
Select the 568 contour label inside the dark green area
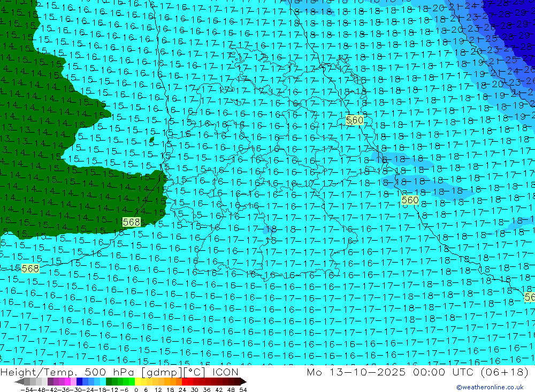132,222
